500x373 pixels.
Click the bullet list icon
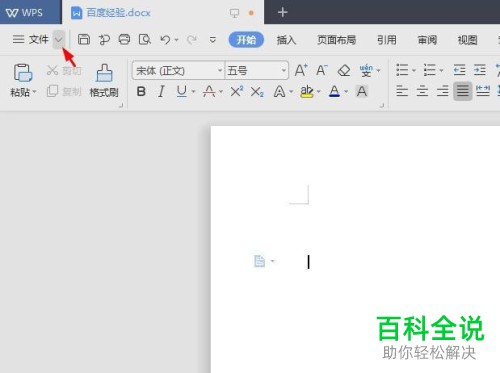point(402,70)
